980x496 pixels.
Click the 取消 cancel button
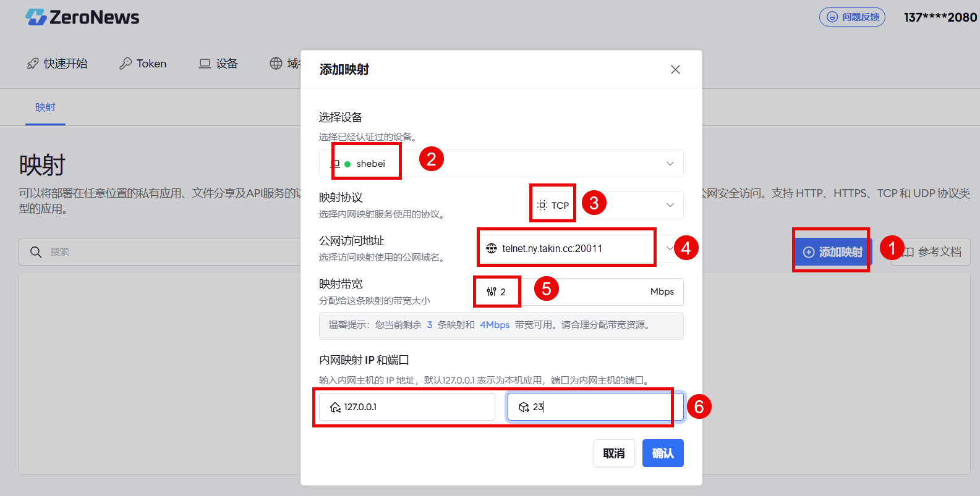[x=614, y=453]
